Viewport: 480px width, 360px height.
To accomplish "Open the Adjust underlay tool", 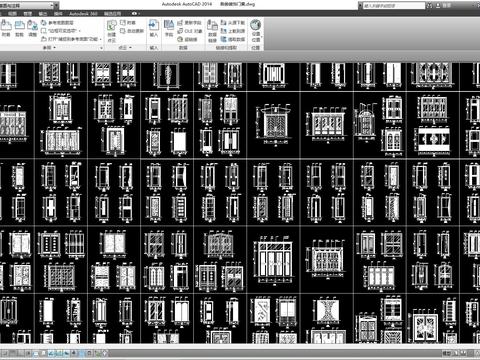I will point(32,28).
